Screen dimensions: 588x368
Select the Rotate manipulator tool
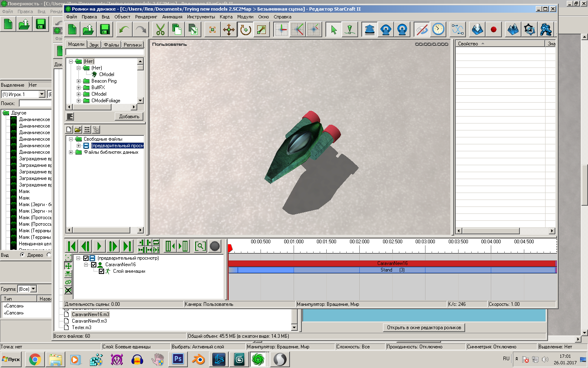coord(245,29)
